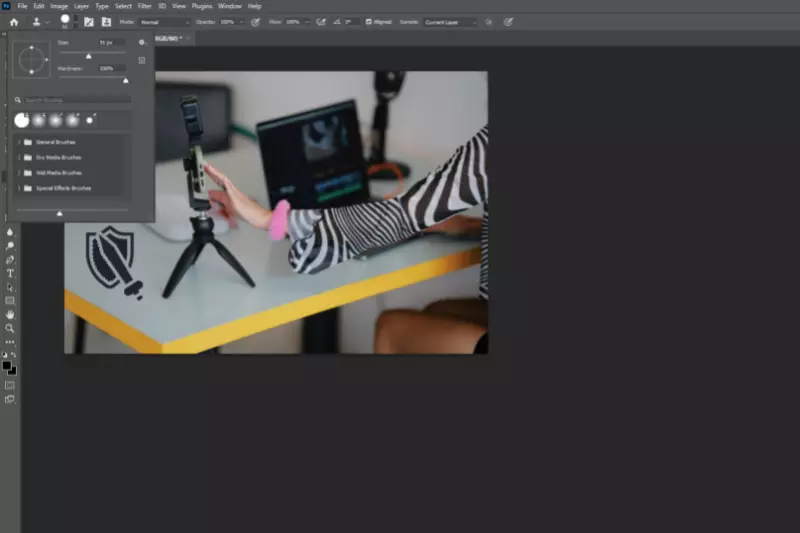Open the File menu
The width and height of the screenshot is (800, 533).
click(22, 6)
